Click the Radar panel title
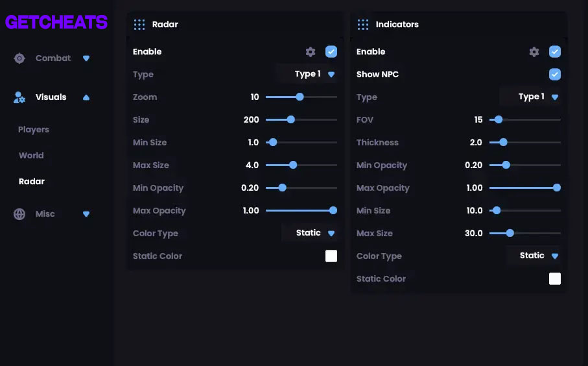588x366 pixels. pyautogui.click(x=165, y=25)
